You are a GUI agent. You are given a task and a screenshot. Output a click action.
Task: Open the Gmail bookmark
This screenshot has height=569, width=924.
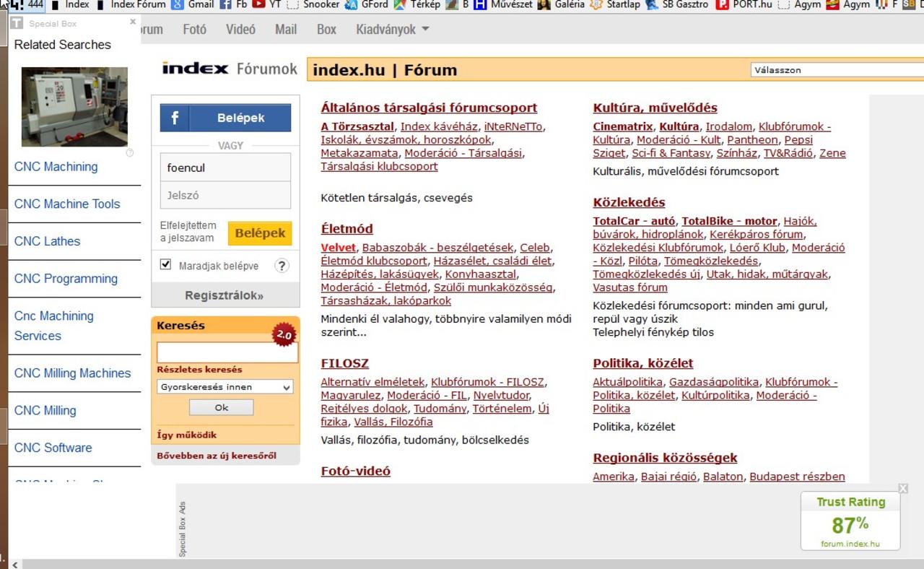(193, 4)
